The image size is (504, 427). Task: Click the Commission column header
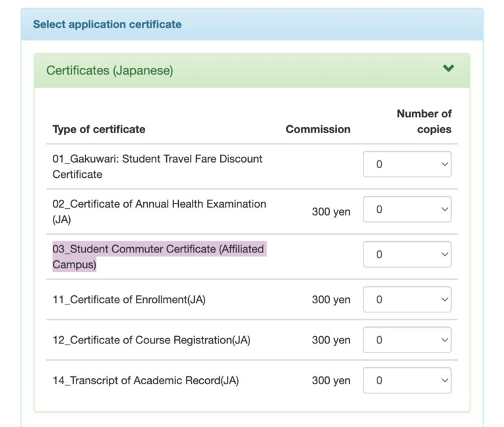318,129
